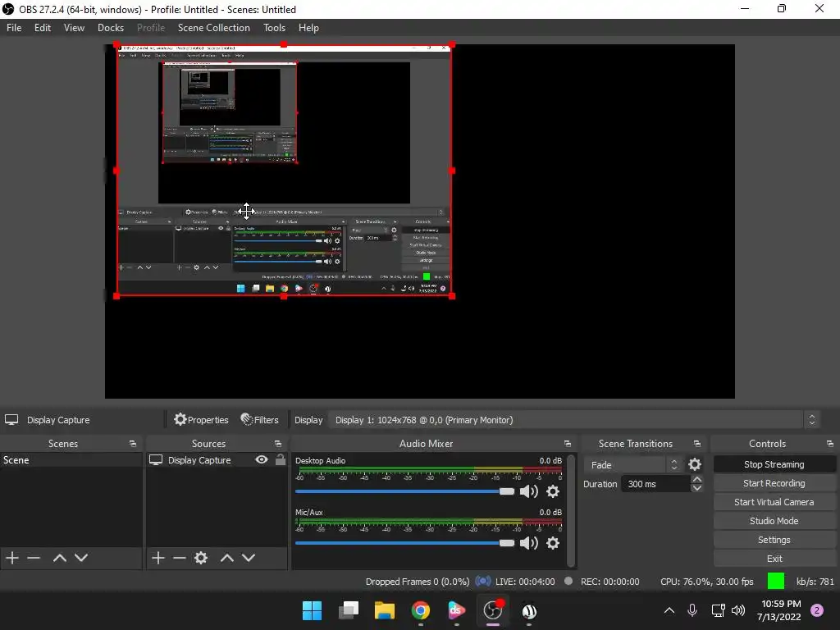Decrease transition duration with down arrow
The width and height of the screenshot is (840, 630).
click(x=697, y=488)
